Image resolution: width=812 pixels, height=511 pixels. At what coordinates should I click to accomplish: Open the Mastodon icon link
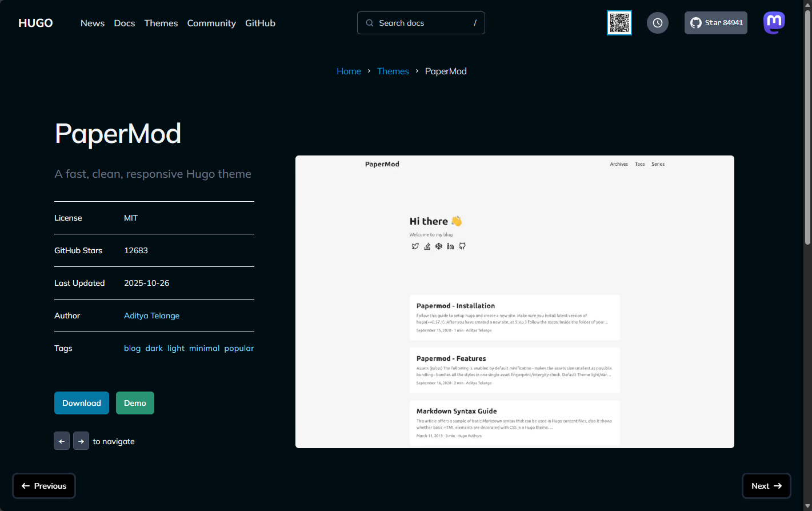[774, 23]
